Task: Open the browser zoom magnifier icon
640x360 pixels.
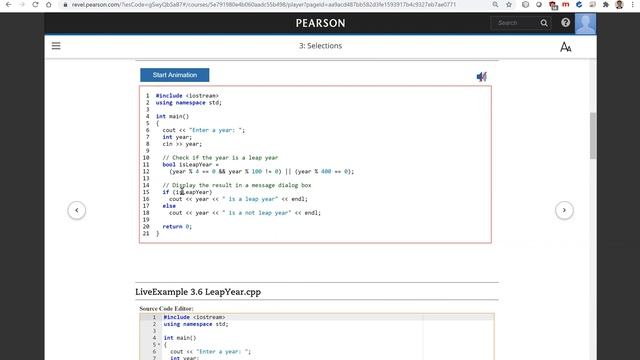Action: point(495,4)
